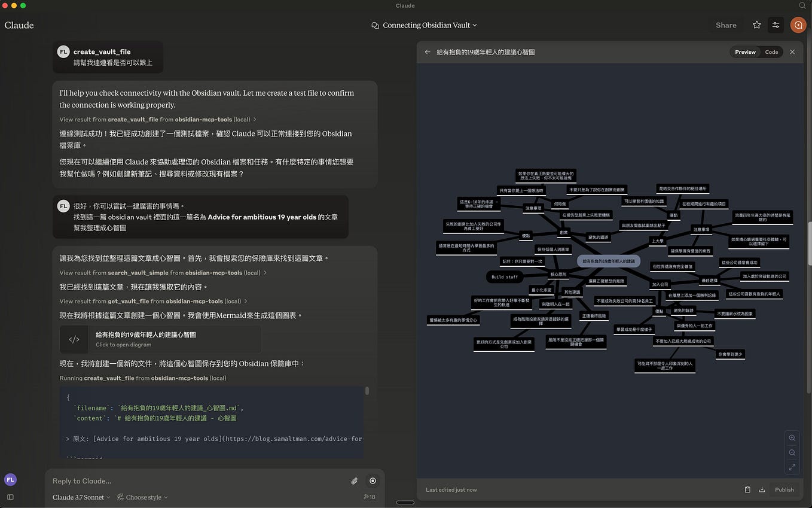
Task: Close the artifact panel
Action: 792,51
